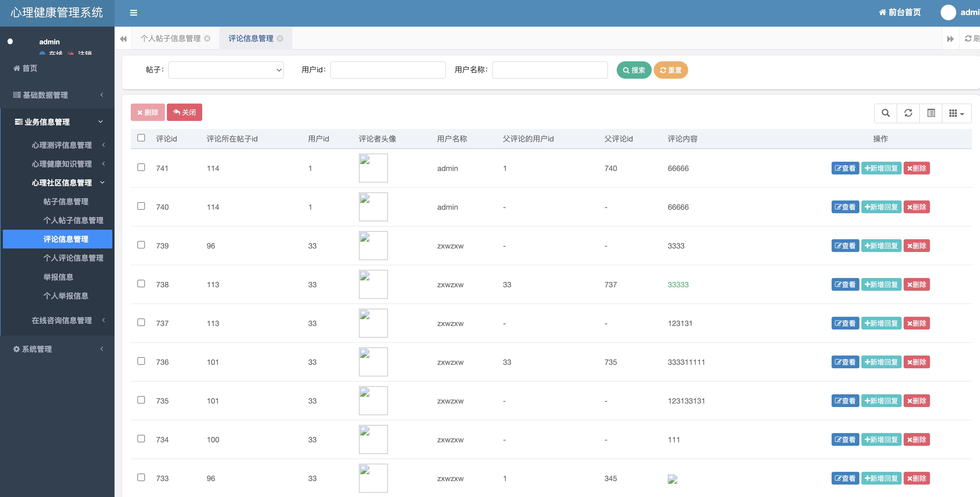Sort by 评论id column header
This screenshot has height=497, width=980.
coord(167,139)
